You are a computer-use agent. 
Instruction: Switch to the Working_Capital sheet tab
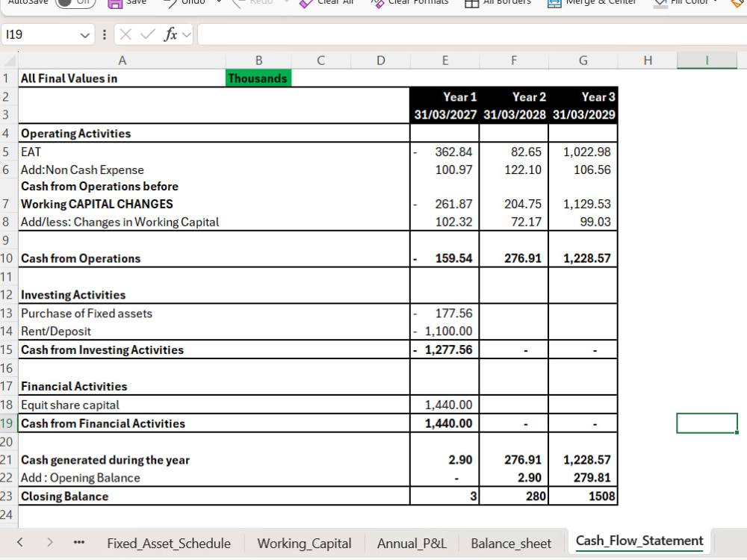point(305,544)
